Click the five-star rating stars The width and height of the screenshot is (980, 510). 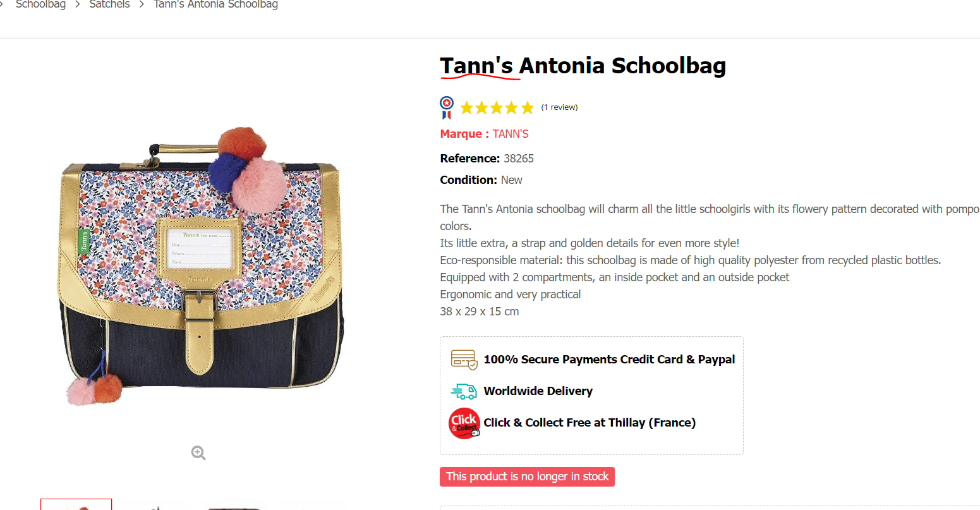click(497, 107)
